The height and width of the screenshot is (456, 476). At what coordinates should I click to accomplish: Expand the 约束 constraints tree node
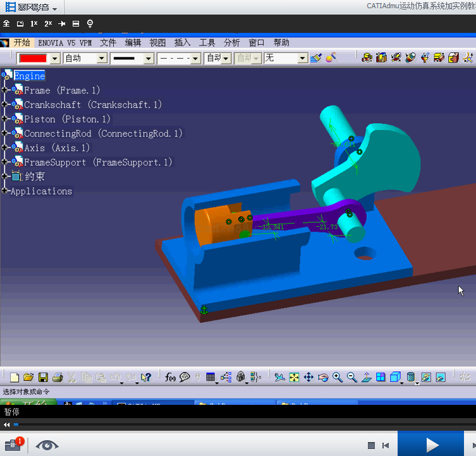[5, 176]
